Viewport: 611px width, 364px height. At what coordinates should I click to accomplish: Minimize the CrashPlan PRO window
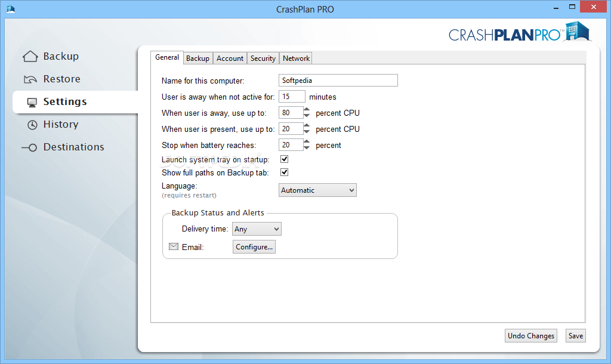click(x=556, y=8)
